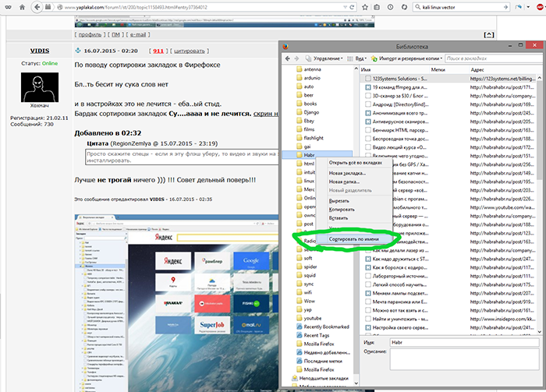Click the infinity icon at browser's left edge
546x392 pixels.
tap(8, 7)
